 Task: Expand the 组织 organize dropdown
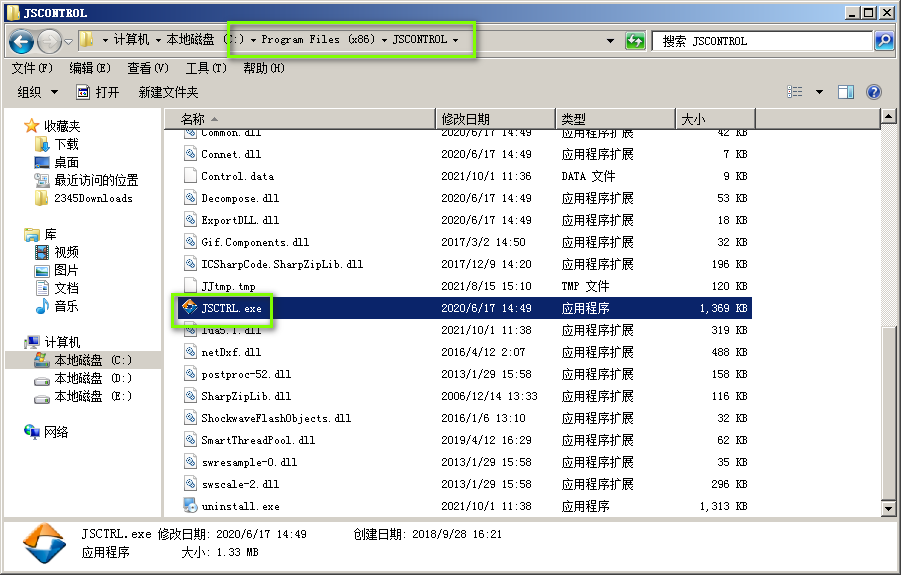[x=36, y=92]
